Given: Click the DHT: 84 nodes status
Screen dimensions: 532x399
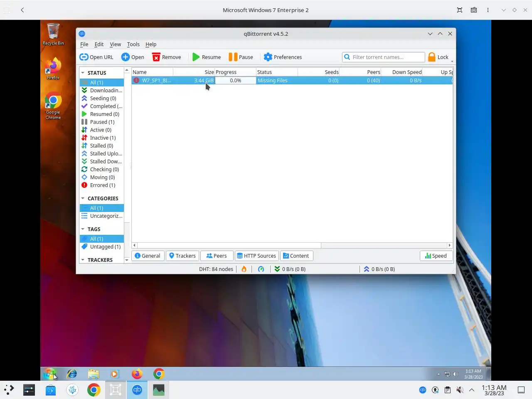Looking at the screenshot, I should click(216, 269).
